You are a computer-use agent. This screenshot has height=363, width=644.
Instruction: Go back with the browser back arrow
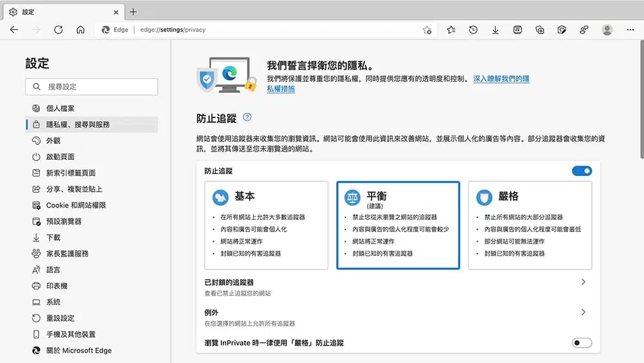14,30
